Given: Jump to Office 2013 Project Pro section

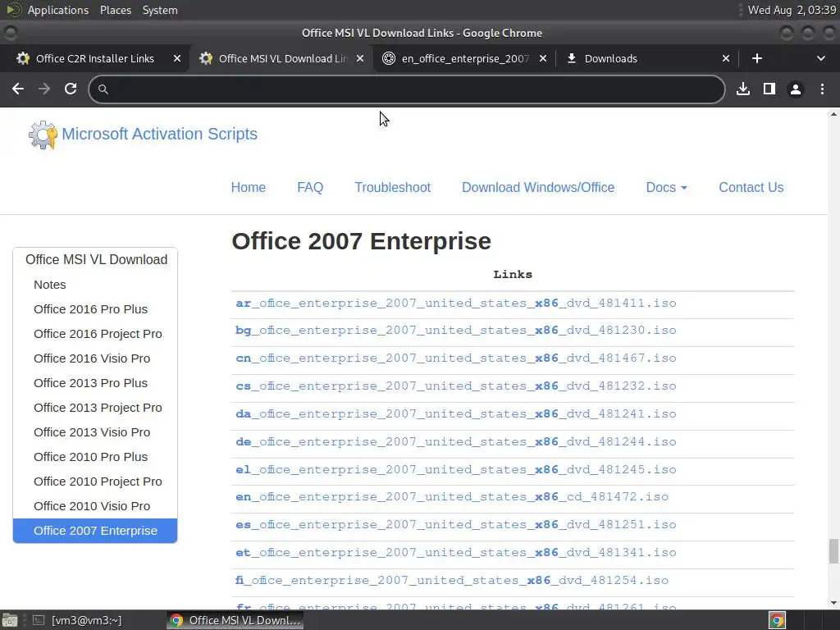Looking at the screenshot, I should point(98,408).
